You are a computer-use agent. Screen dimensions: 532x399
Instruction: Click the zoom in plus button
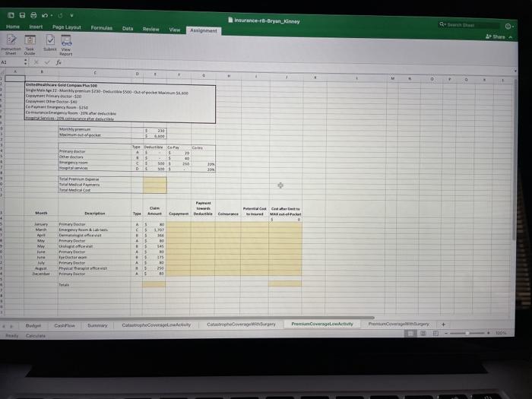(x=489, y=333)
